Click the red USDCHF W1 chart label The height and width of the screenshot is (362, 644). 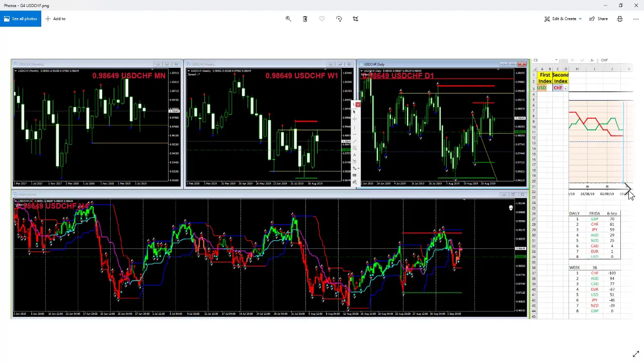click(301, 75)
